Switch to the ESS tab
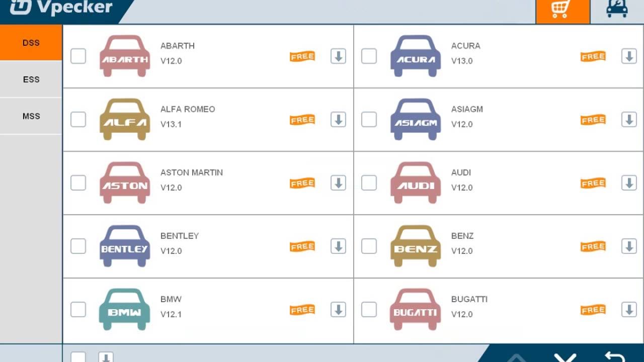The height and width of the screenshot is (362, 644). coord(31,79)
